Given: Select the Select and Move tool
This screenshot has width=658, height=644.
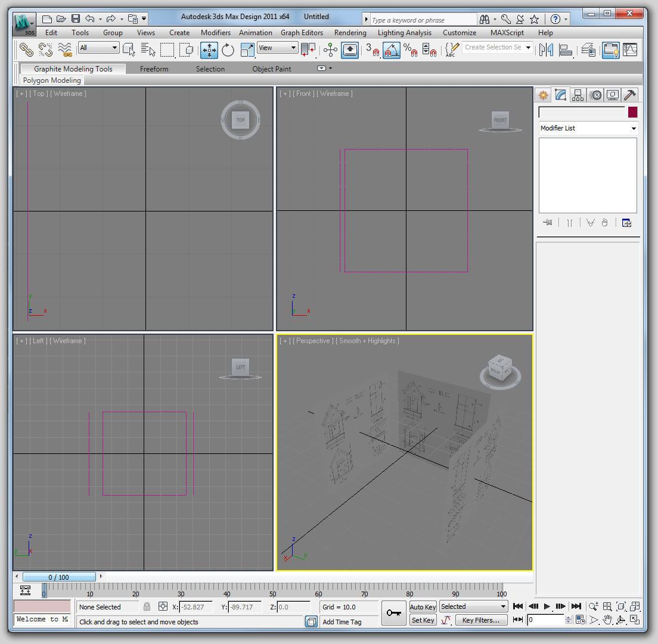Looking at the screenshot, I should coord(209,50).
